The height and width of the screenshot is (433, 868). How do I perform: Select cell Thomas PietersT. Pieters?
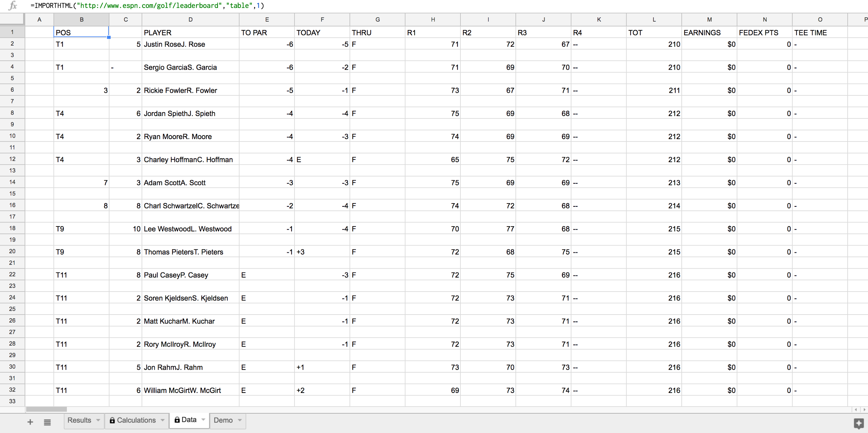190,252
